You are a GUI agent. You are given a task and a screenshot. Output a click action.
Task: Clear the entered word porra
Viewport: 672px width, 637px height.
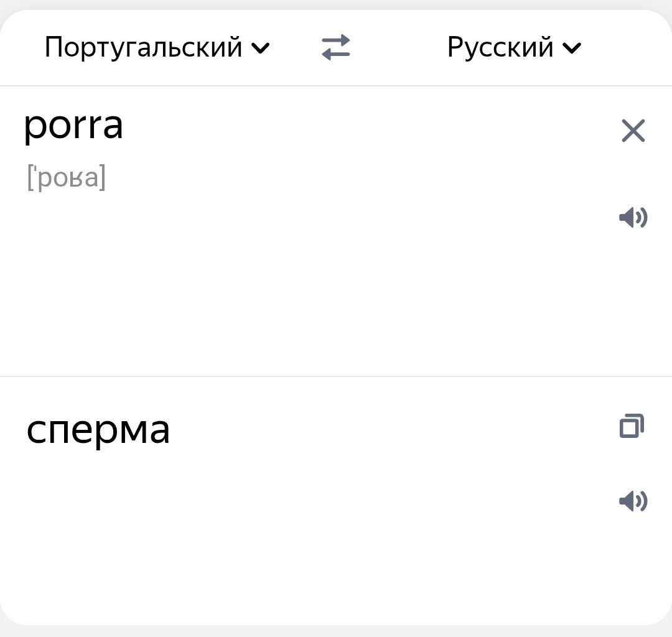click(633, 131)
